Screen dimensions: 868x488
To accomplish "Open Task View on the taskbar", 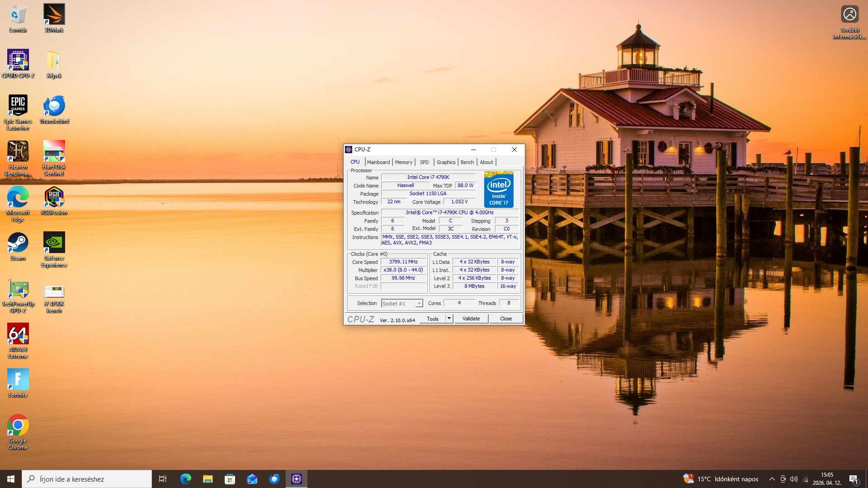I will pos(163,479).
